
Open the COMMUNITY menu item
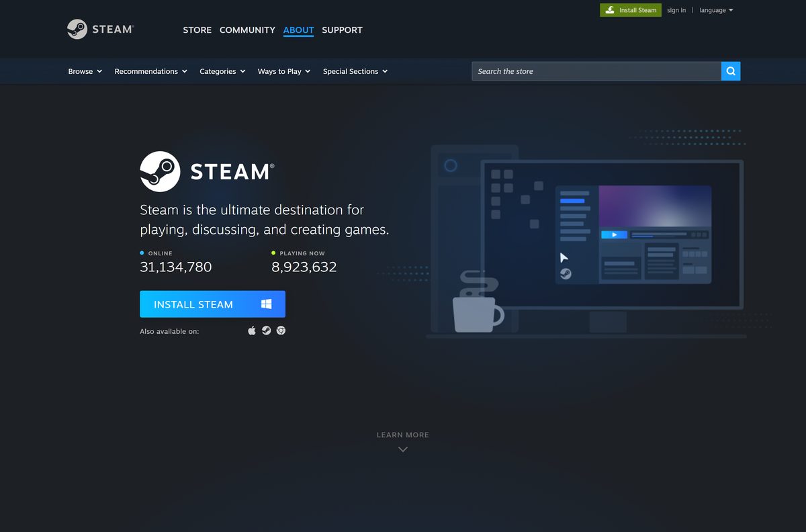pyautogui.click(x=247, y=30)
